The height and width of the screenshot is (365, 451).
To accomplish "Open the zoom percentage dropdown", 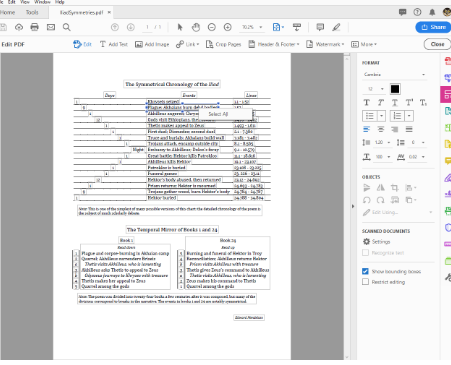I will coord(261,27).
